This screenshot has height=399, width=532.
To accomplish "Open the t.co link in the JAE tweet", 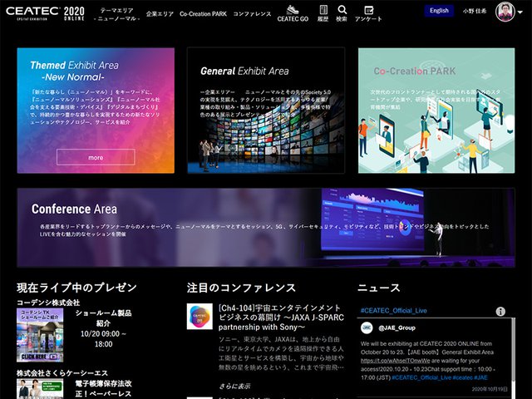I will (x=396, y=361).
